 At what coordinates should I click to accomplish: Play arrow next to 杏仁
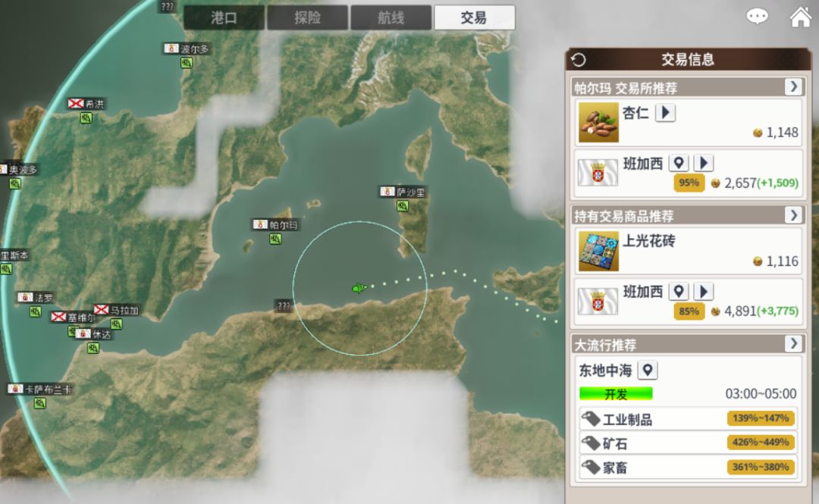(666, 113)
